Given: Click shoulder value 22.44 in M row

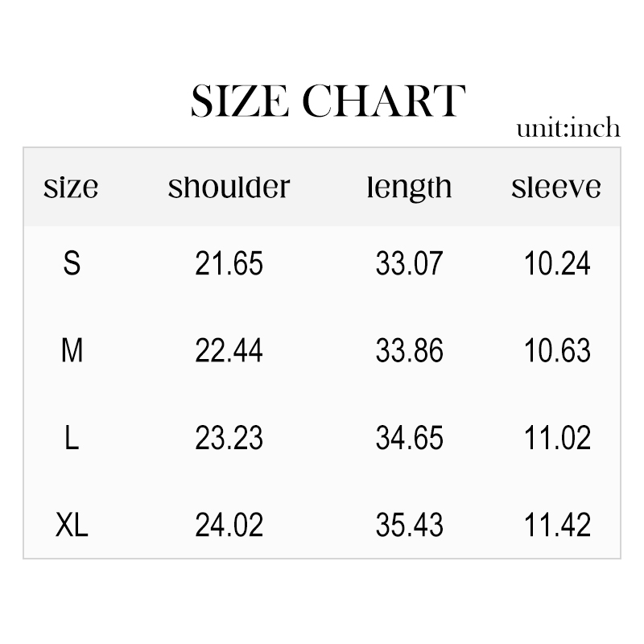Looking at the screenshot, I should (x=229, y=351).
